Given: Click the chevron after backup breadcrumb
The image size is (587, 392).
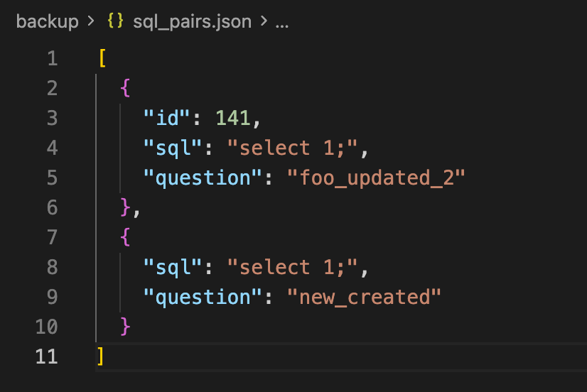Looking at the screenshot, I should 90,21.
